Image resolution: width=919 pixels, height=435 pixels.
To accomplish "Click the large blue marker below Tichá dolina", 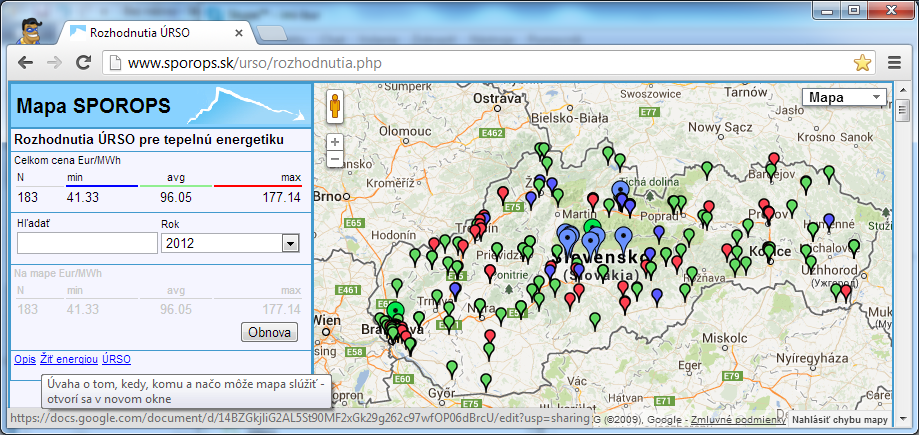I will tap(620, 189).
